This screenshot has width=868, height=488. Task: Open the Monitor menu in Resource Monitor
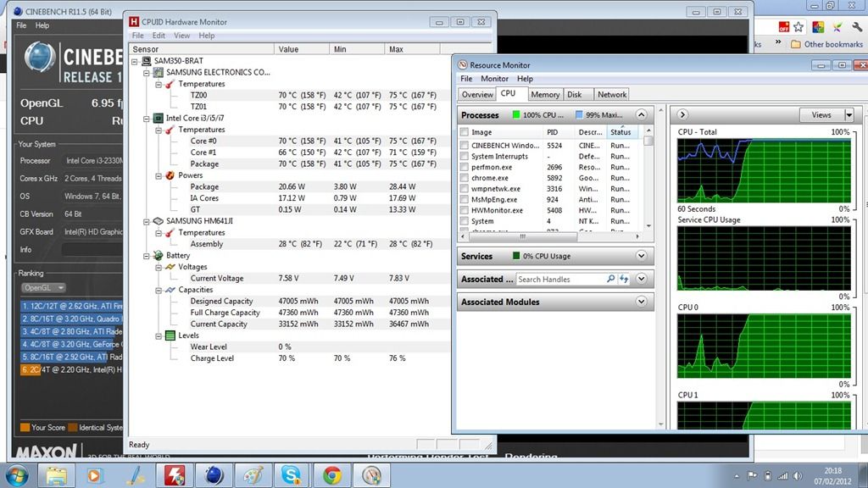[494, 79]
